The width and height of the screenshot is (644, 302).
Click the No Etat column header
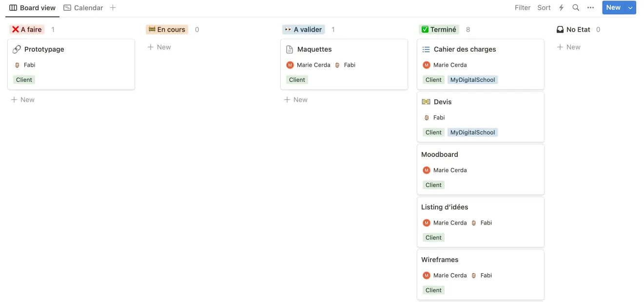pos(573,30)
